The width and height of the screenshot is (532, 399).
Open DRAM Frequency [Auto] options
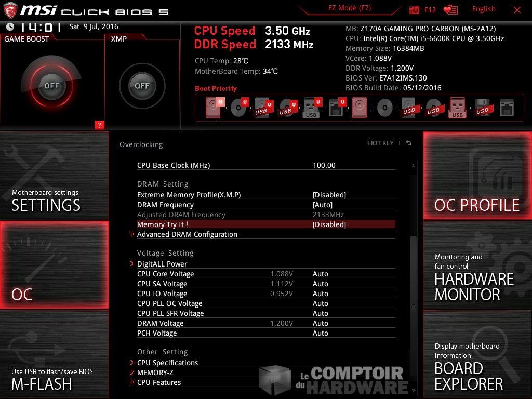322,205
